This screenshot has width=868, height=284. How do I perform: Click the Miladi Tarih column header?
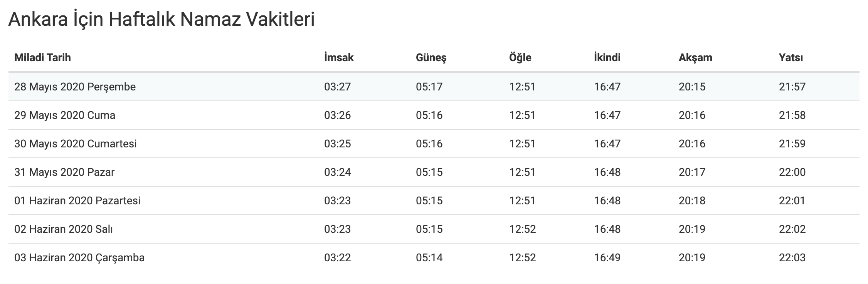(x=42, y=58)
